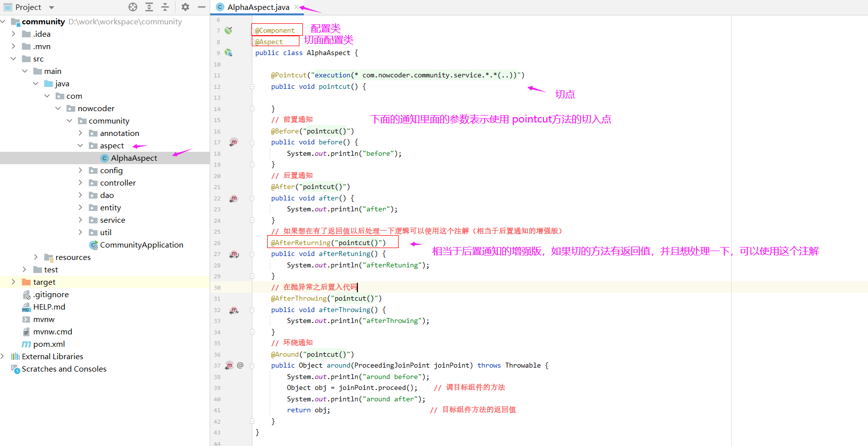Toggle code folding for after() method

[252, 198]
